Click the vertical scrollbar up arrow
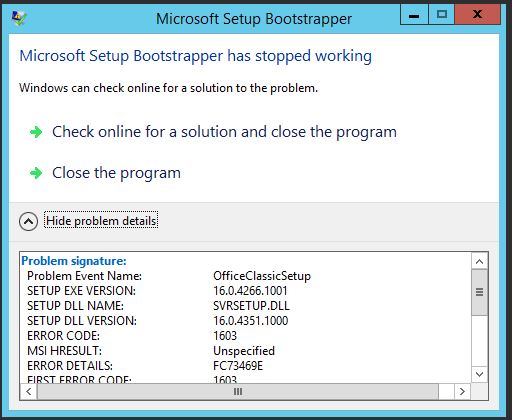Image resolution: width=512 pixels, height=420 pixels. pos(479,261)
